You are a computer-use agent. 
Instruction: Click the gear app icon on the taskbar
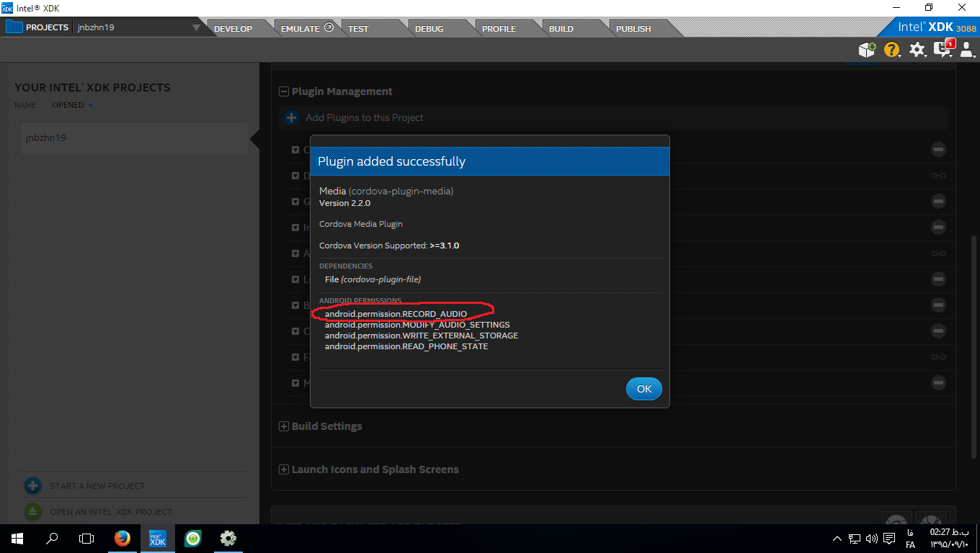tap(228, 538)
